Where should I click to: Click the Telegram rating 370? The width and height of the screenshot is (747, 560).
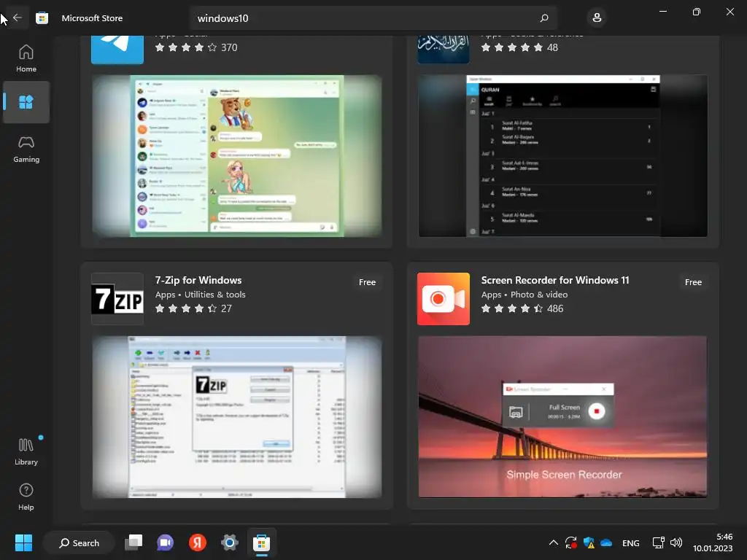(196, 47)
